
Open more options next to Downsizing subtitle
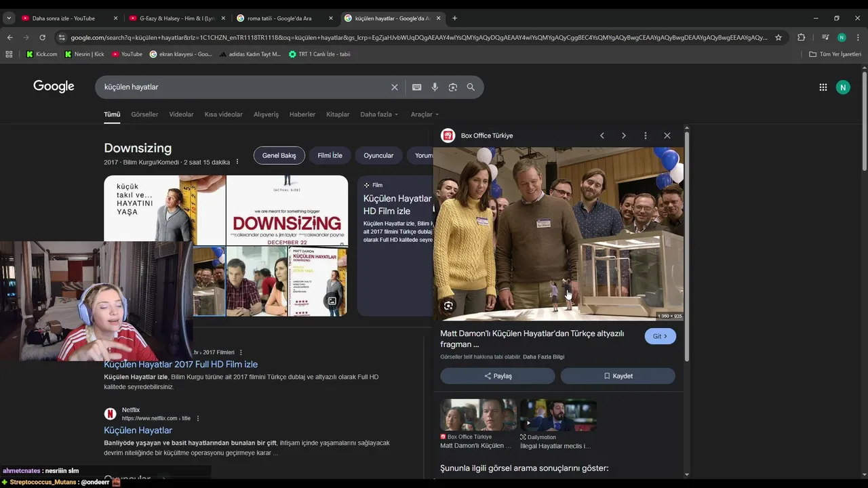click(237, 162)
